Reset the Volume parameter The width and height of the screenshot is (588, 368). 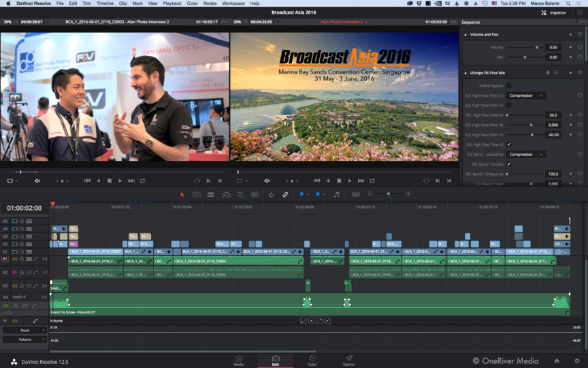[x=580, y=47]
